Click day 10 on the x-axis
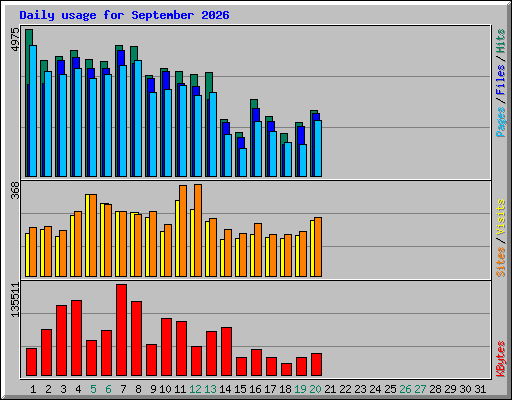 coord(165,389)
